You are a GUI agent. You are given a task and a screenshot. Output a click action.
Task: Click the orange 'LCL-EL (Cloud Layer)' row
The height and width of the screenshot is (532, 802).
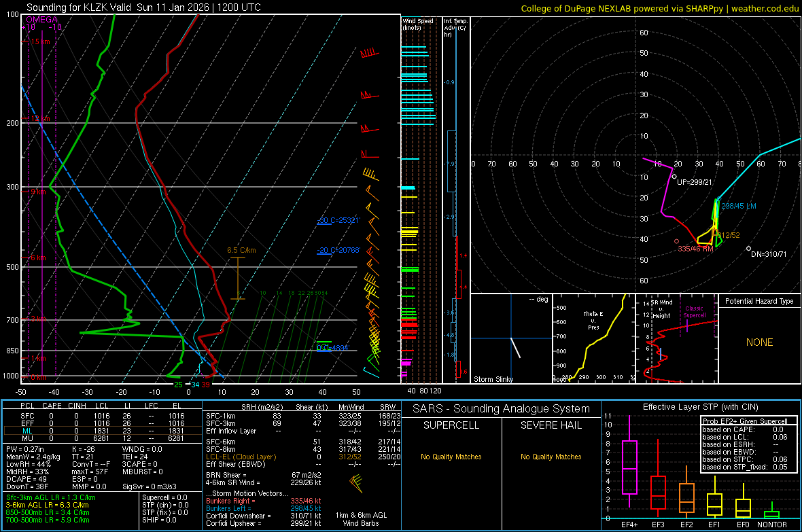303,457
